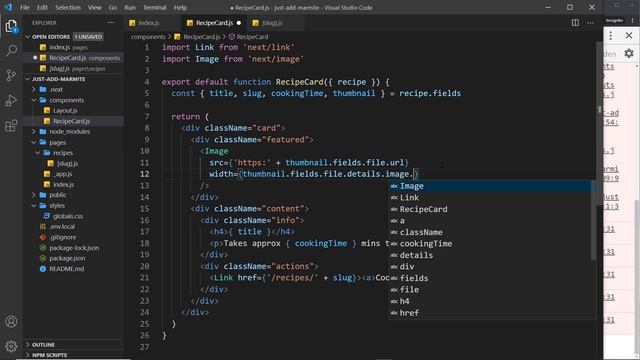Screen dimensions: 640x360
Task: Switch to the RecipeCard.js editor tab
Action: 213,23
